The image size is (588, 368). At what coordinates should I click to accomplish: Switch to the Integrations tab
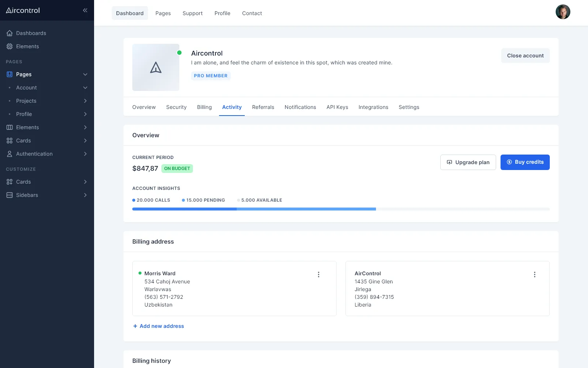coord(373,107)
